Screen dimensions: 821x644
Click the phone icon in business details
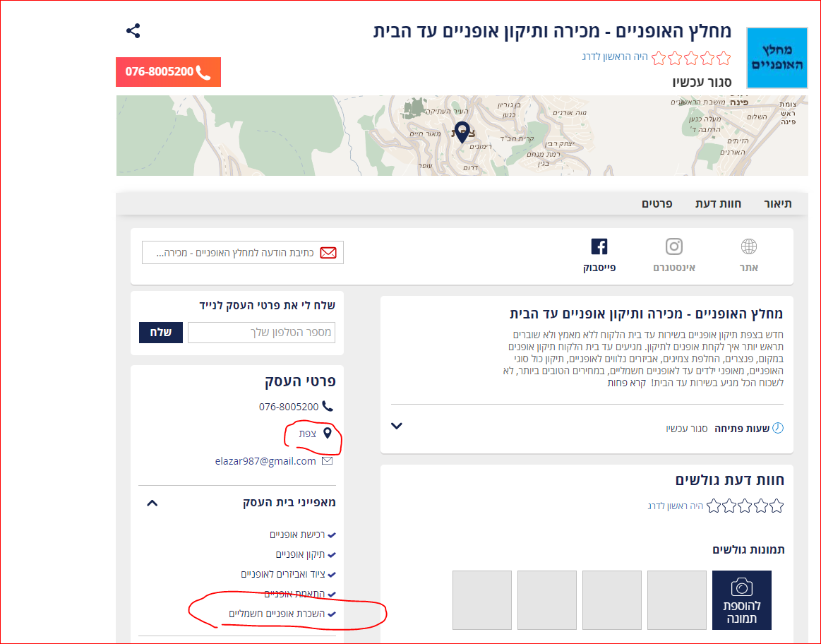(328, 406)
